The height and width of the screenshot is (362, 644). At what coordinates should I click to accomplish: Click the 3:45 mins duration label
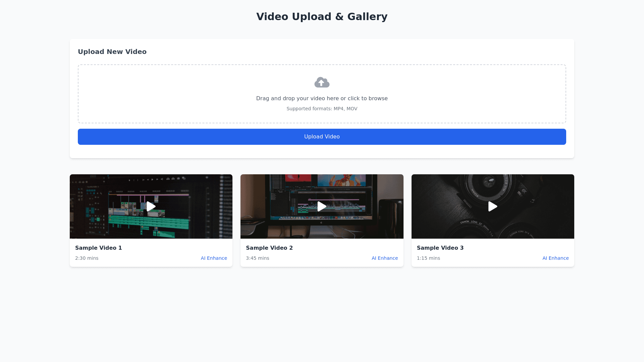[x=257, y=258]
